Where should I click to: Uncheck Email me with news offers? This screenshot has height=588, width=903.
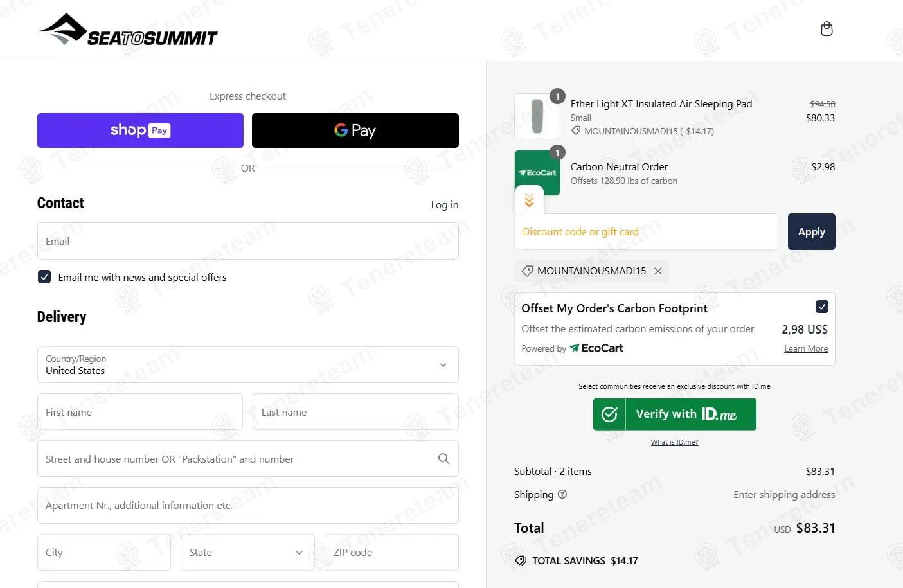44,277
